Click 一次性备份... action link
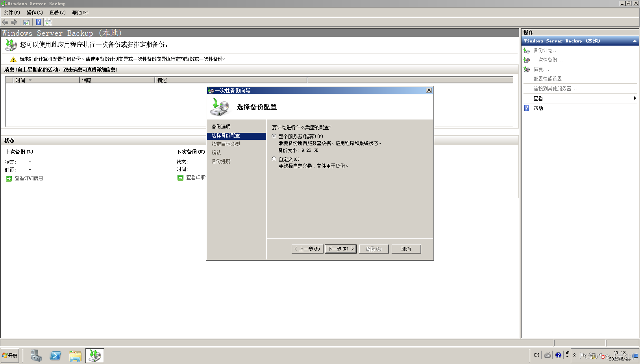 pos(548,60)
